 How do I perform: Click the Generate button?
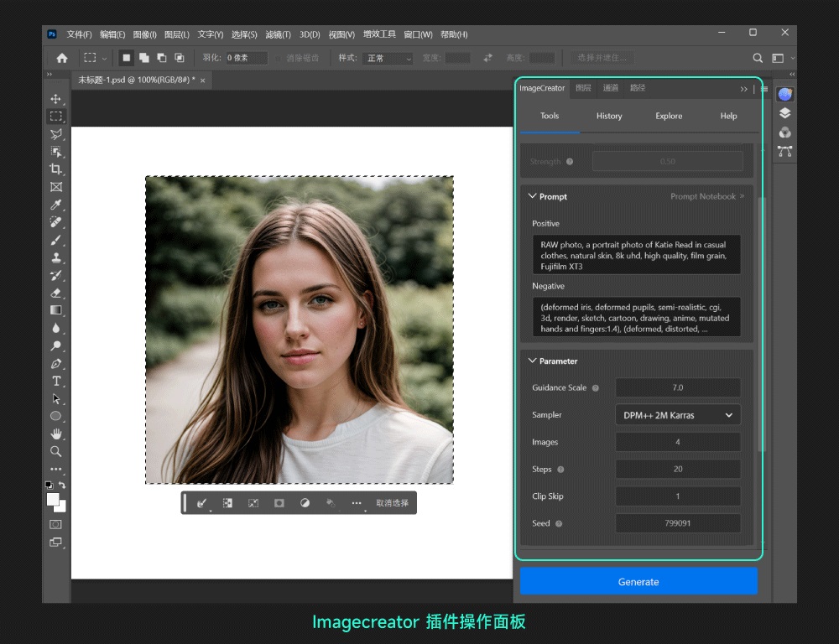tap(638, 581)
